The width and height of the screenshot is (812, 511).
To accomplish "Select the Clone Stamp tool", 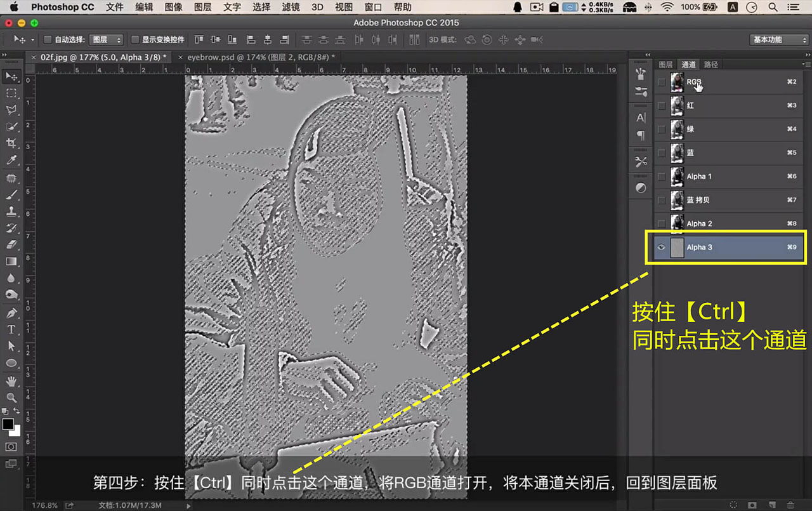I will click(11, 211).
